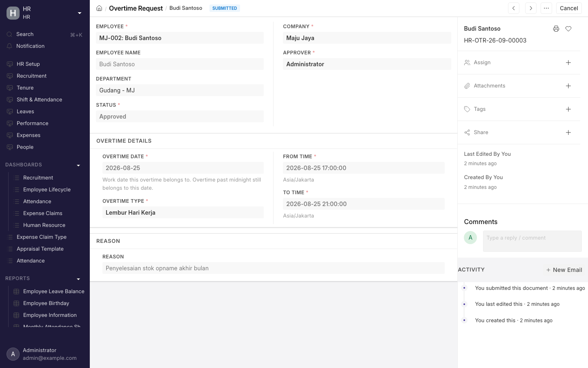Open the Overtime Request breadcrumb link

point(136,8)
